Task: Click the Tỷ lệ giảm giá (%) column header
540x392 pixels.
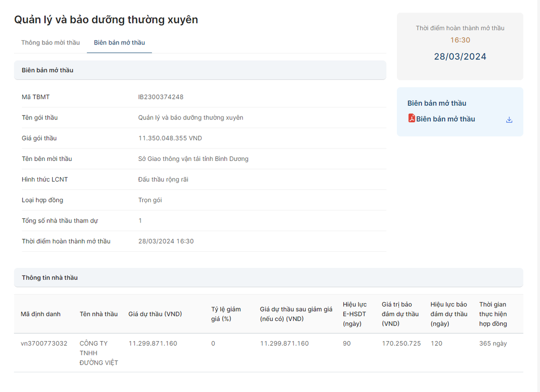Action: (x=226, y=314)
